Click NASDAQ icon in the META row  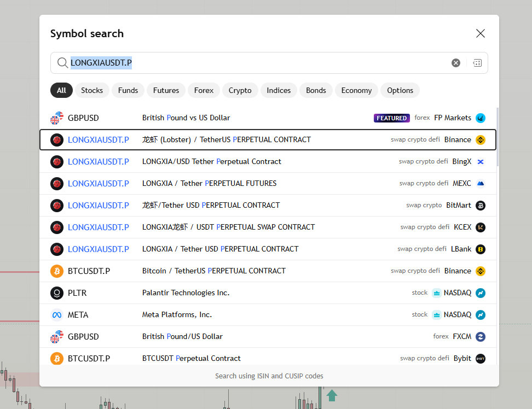pyautogui.click(x=481, y=314)
